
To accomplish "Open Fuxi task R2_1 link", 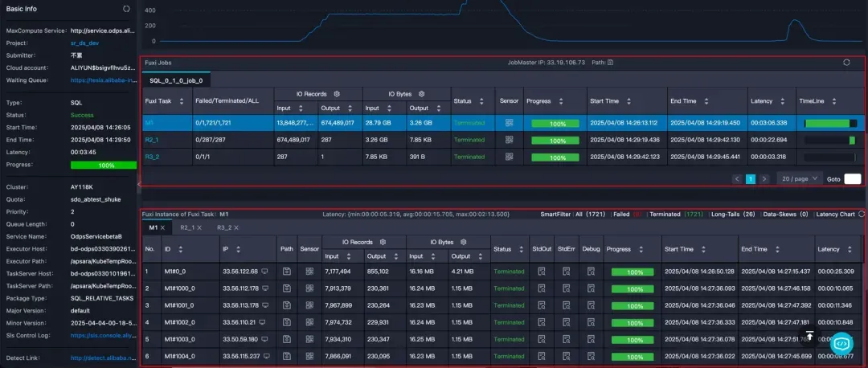I will pyautogui.click(x=152, y=140).
